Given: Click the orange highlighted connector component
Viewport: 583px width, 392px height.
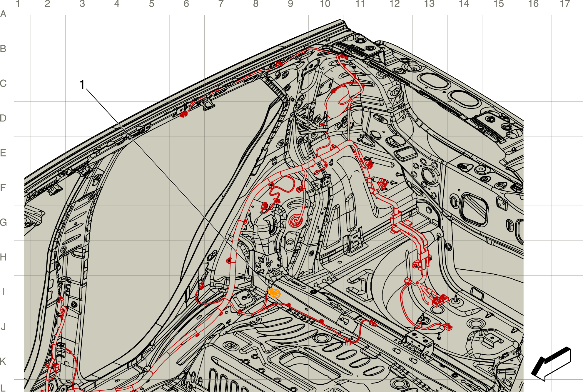Looking at the screenshot, I should pyautogui.click(x=274, y=293).
